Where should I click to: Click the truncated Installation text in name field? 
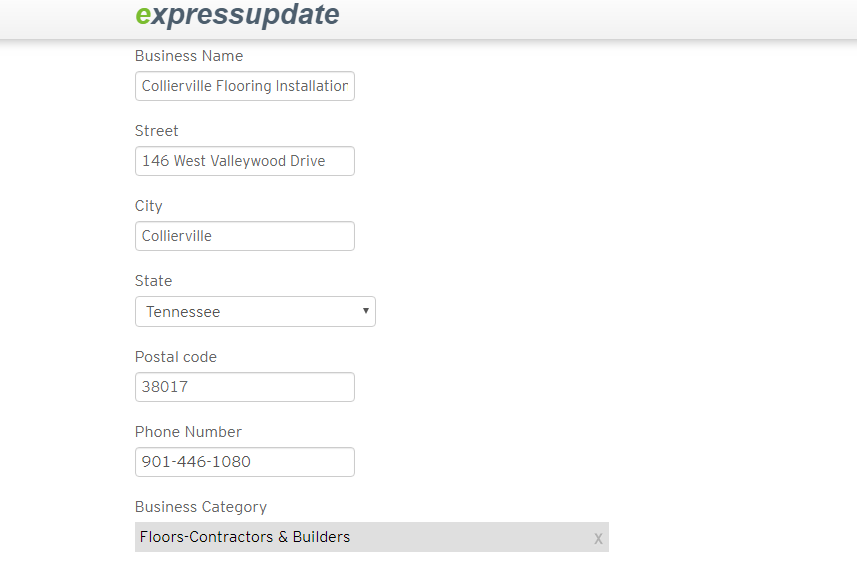[312, 86]
